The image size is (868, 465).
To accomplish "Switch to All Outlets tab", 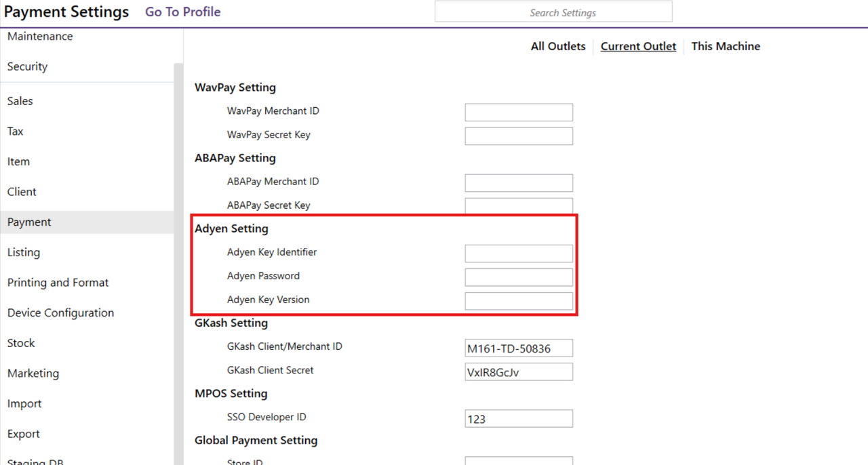I will (557, 46).
